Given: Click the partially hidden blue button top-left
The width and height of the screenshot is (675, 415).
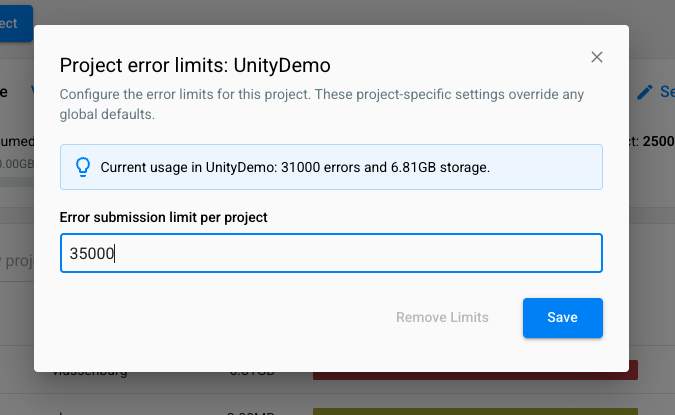Looking at the screenshot, I should (16, 23).
